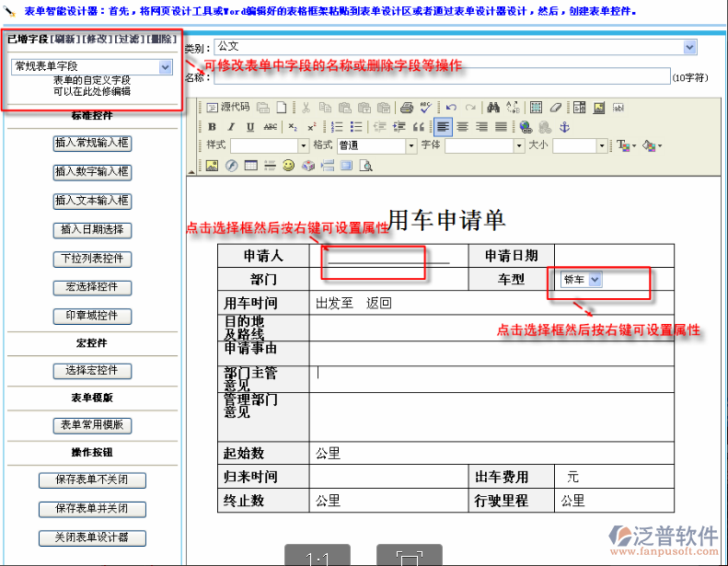Expand the 常规表单字段 dropdown

click(x=165, y=67)
